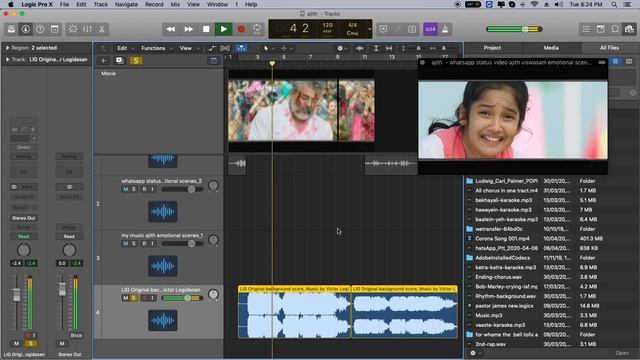Toggle Waveform vertical zoom icon
The image size is (640, 360).
[x=360, y=48]
